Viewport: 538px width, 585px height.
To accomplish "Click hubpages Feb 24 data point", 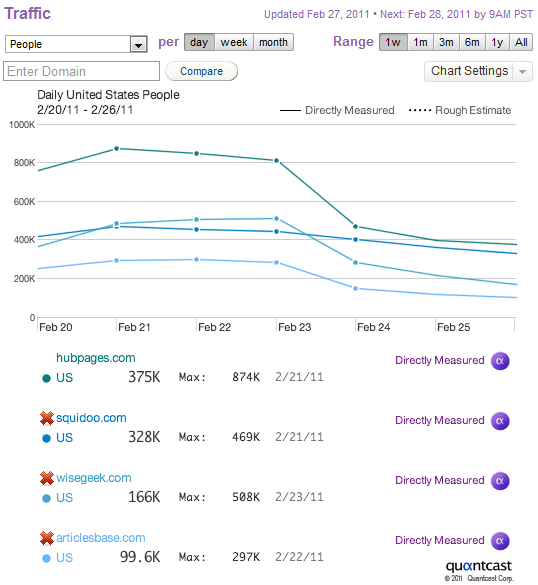I will click(x=356, y=226).
